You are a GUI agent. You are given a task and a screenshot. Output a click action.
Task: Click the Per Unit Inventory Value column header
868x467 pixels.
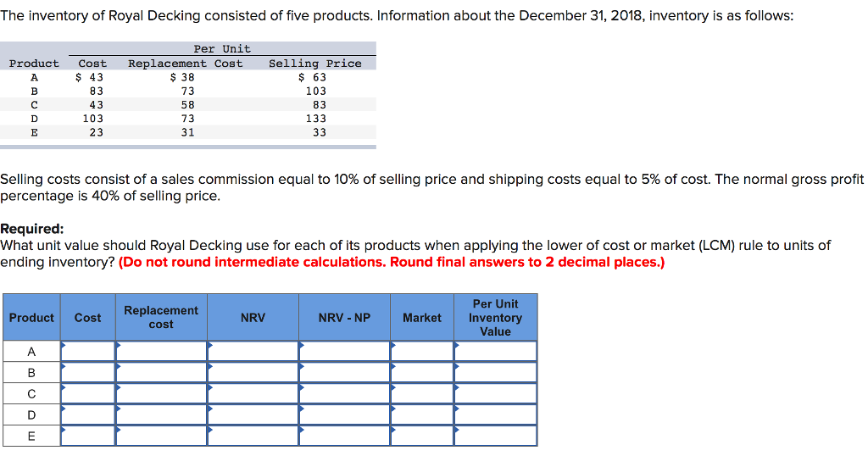click(496, 318)
